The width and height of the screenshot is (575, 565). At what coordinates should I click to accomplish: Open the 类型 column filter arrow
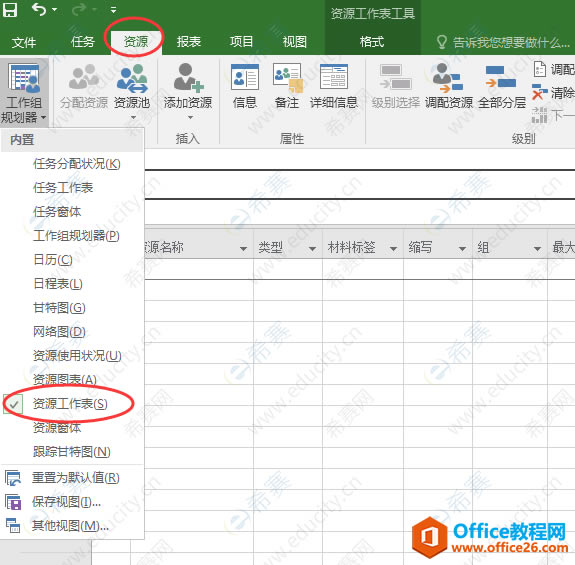tap(312, 249)
